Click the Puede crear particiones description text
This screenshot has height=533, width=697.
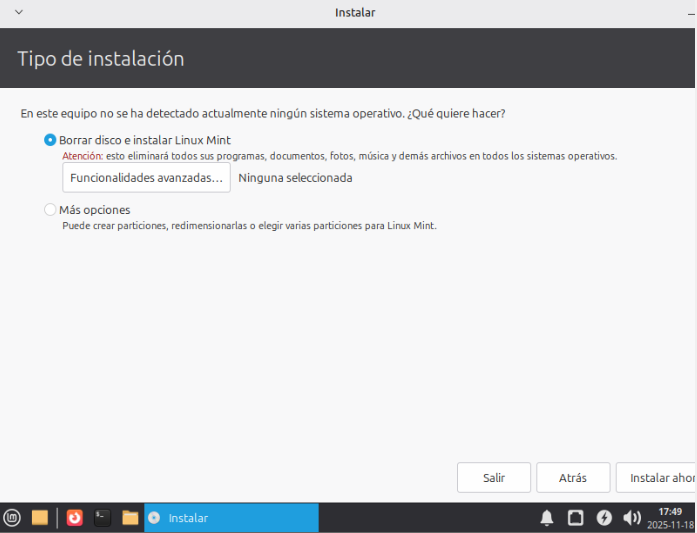pos(249,225)
